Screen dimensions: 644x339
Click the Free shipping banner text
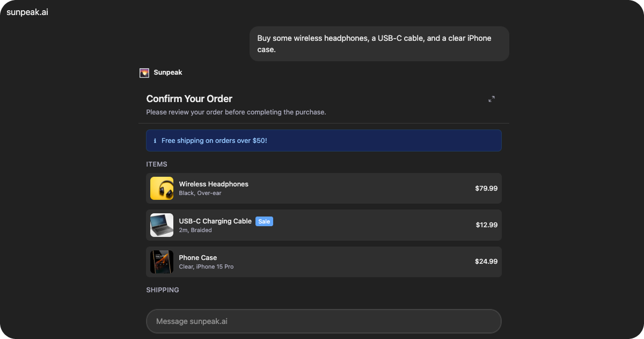click(x=214, y=141)
